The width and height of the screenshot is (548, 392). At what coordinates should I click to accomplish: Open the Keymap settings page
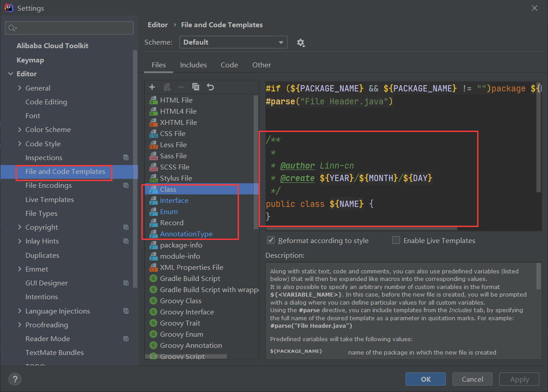(x=30, y=60)
